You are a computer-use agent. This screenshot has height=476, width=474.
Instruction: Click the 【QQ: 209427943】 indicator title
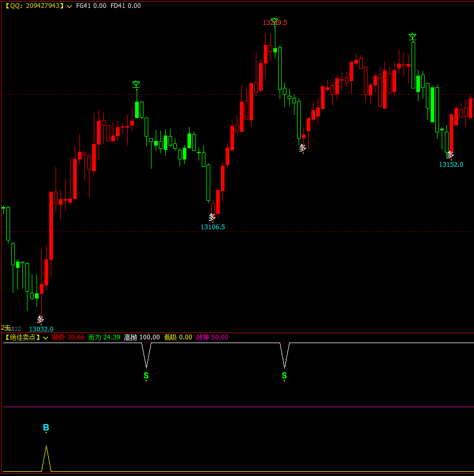pos(34,6)
